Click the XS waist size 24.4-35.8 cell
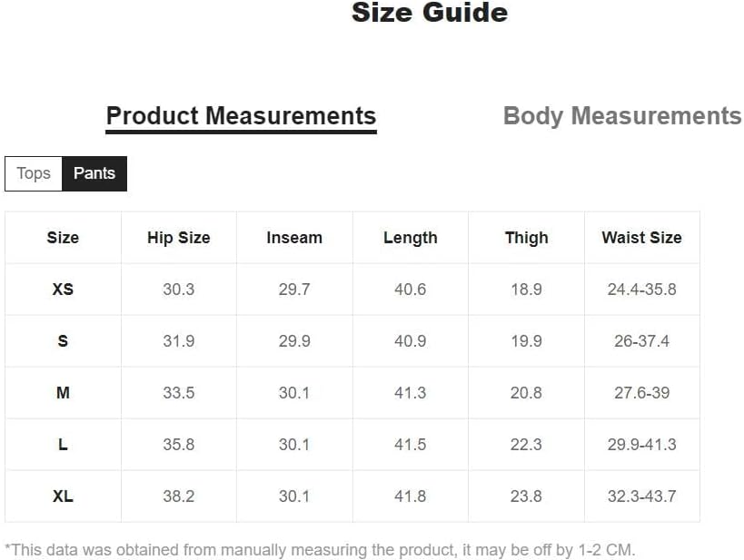 (x=641, y=290)
